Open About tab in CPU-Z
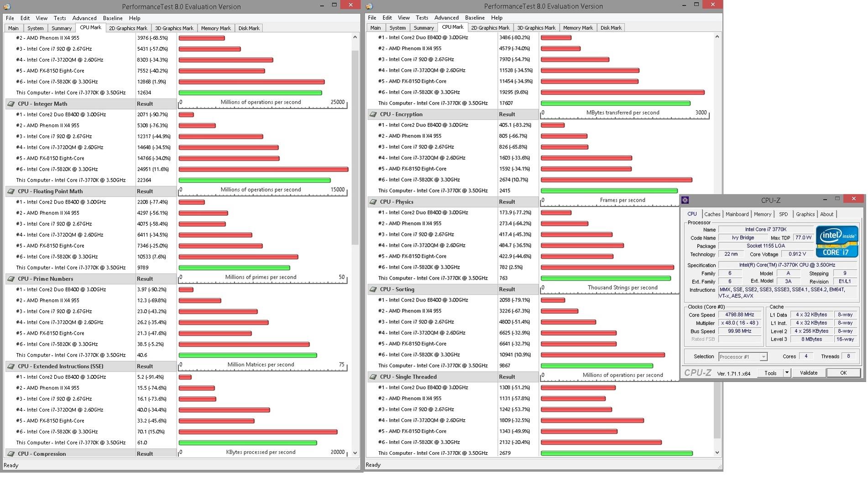Image resolution: width=868 pixels, height=479 pixels. point(826,214)
